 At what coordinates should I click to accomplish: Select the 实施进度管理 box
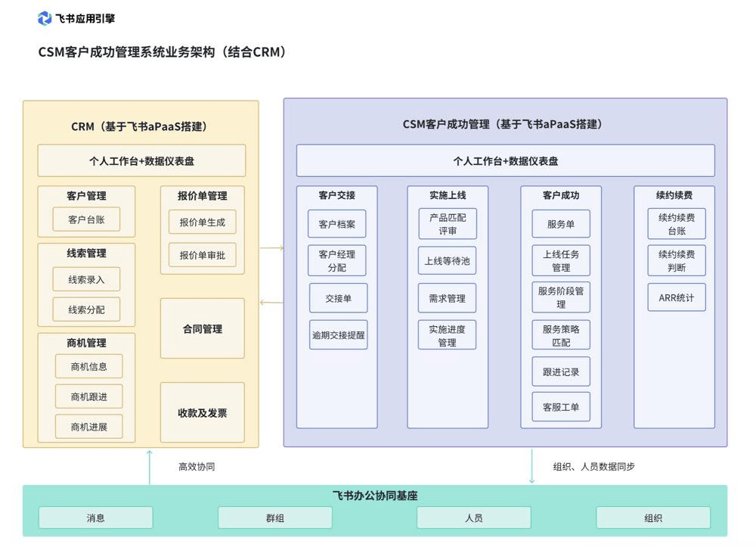coord(447,335)
